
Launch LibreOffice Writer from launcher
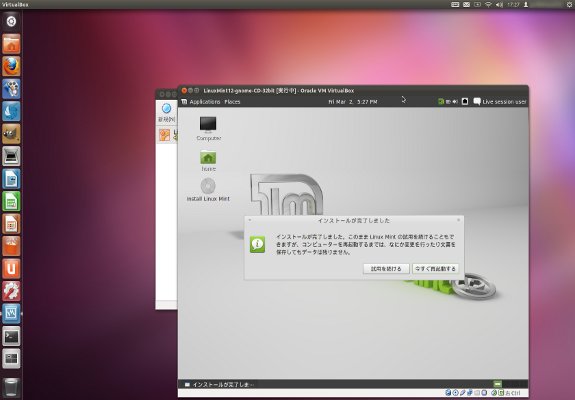[x=11, y=179]
